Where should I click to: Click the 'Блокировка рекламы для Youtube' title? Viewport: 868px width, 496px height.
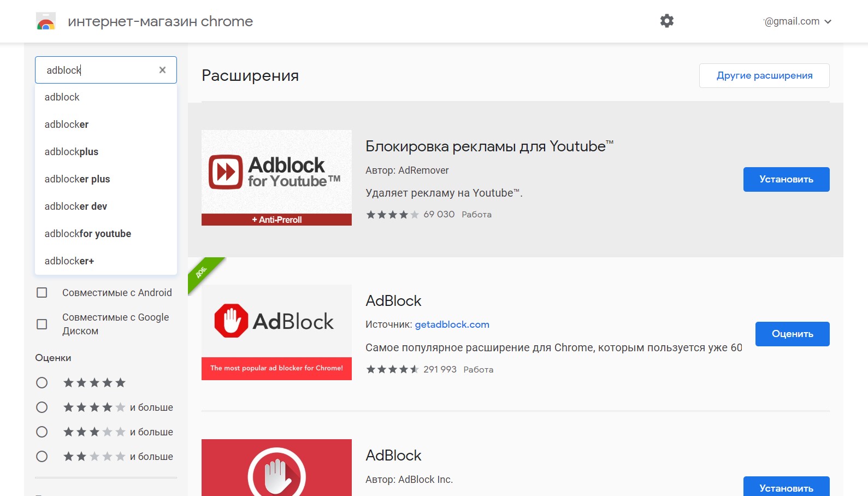click(x=489, y=146)
